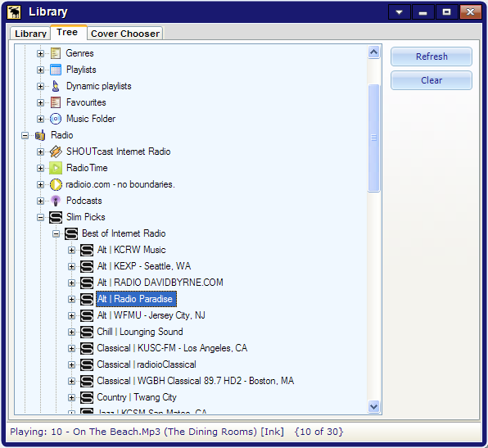Switch to the Library tab
The height and width of the screenshot is (448, 488).
coord(30,34)
